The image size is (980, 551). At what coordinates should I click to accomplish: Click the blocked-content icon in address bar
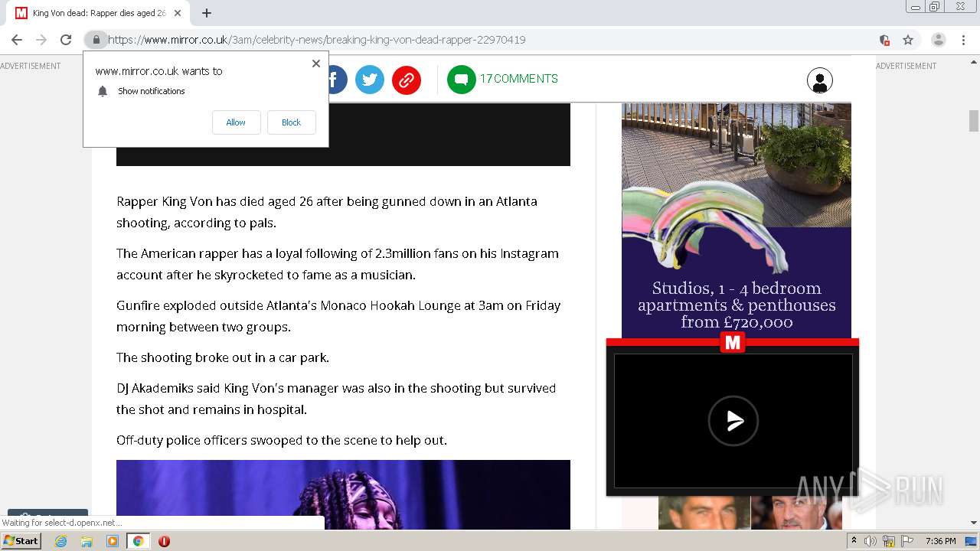(884, 40)
